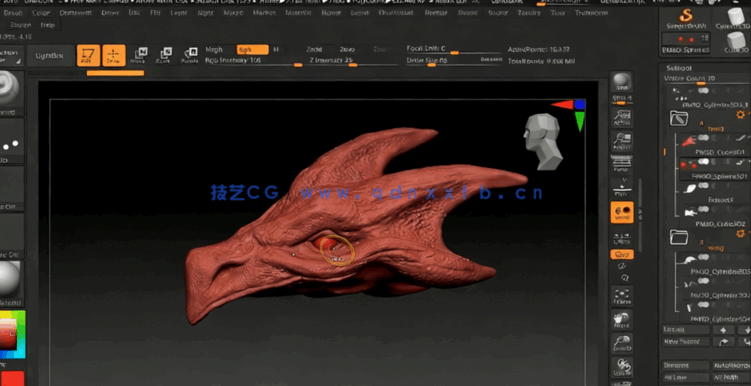Screen dimensions: 751x386
Task: Click the New Folder button
Action: pos(685,342)
